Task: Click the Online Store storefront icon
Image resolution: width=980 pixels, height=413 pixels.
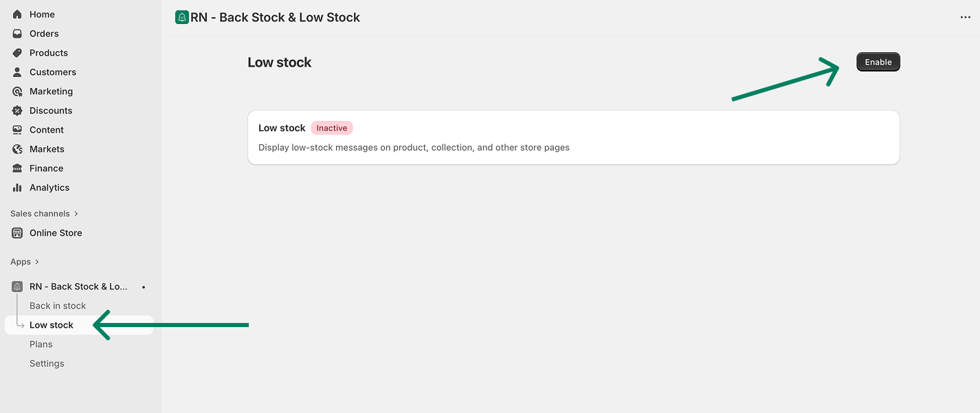Action: coord(17,233)
